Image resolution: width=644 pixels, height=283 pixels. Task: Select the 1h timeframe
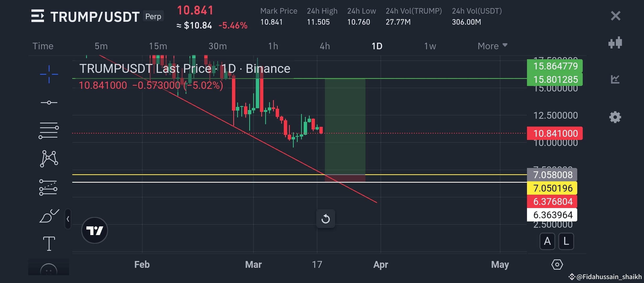273,46
